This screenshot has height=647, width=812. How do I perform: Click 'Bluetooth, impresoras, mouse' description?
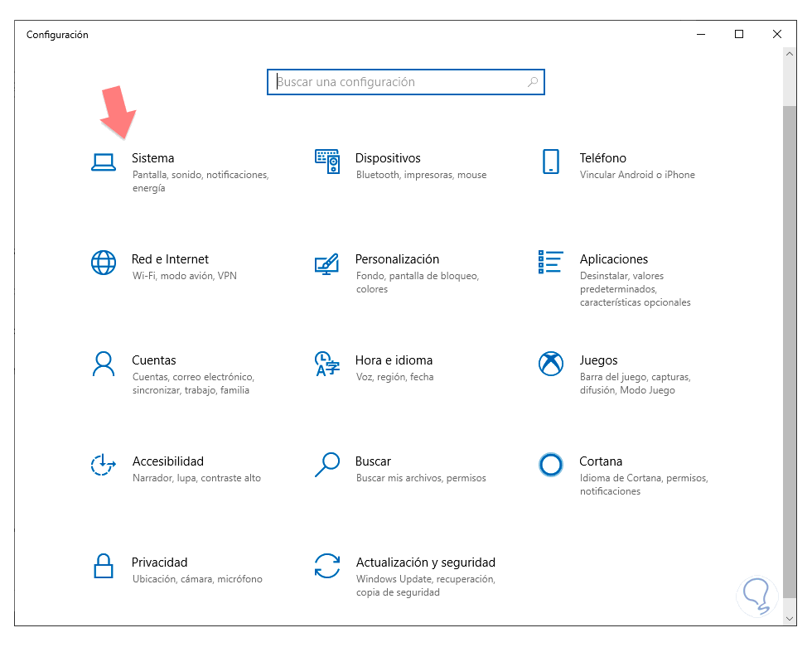point(421,175)
